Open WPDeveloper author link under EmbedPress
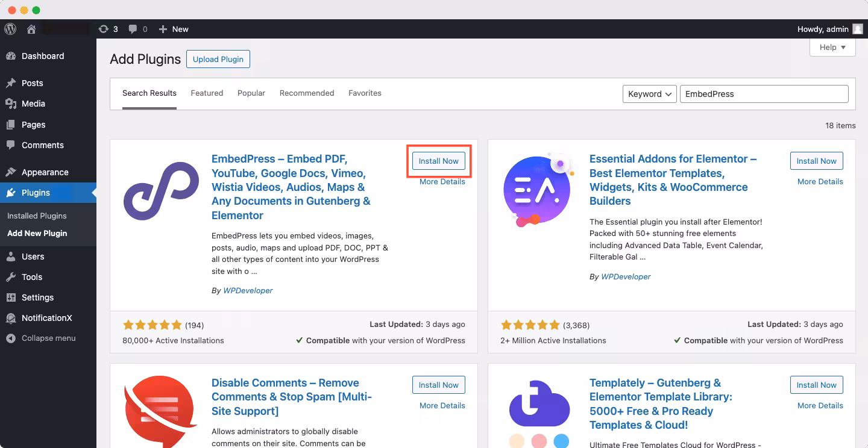This screenshot has width=868, height=448. pyautogui.click(x=248, y=290)
